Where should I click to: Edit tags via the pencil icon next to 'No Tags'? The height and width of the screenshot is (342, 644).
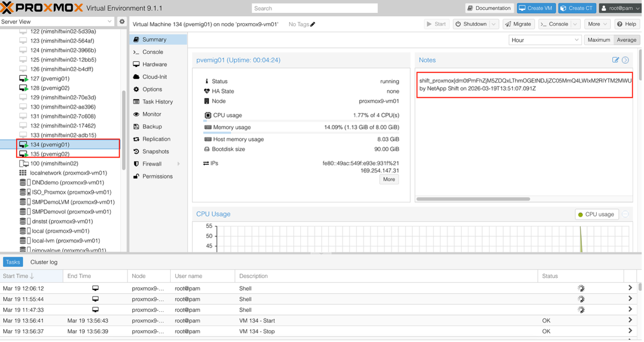312,24
